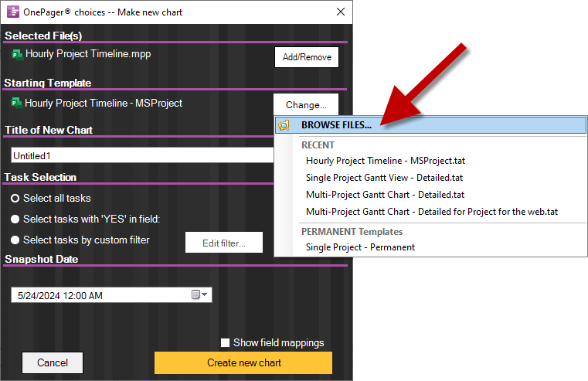This screenshot has height=381, width=588.
Task: Open the Change... template dropdown
Action: pyautogui.click(x=306, y=104)
